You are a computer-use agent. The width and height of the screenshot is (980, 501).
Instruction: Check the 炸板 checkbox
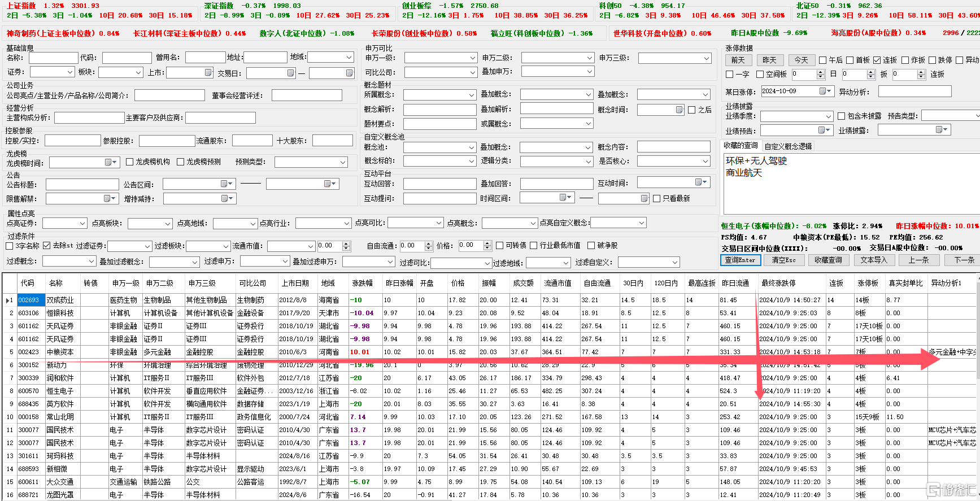click(x=905, y=60)
